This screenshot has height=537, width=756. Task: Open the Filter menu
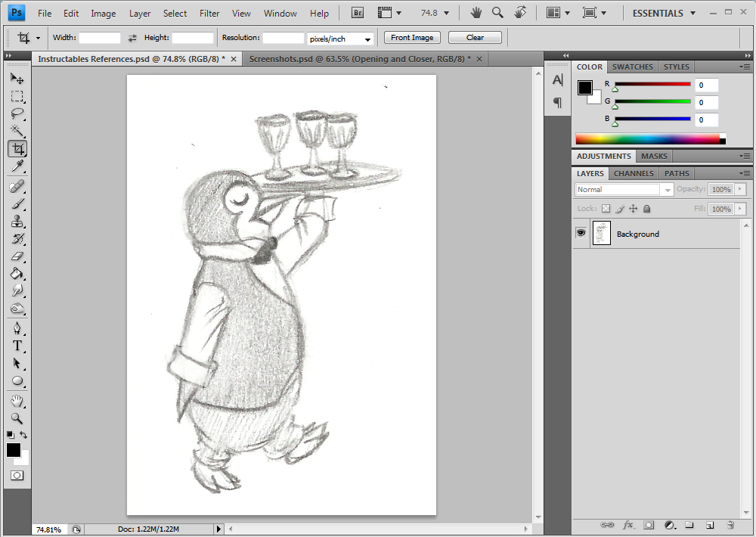(x=209, y=13)
